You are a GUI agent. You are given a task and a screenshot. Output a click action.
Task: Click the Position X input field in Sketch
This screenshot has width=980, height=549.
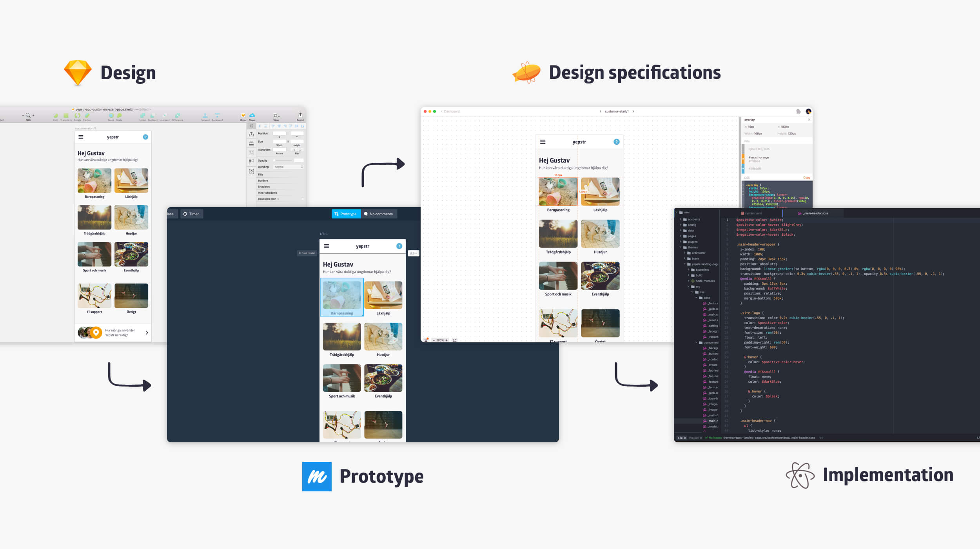click(x=279, y=133)
